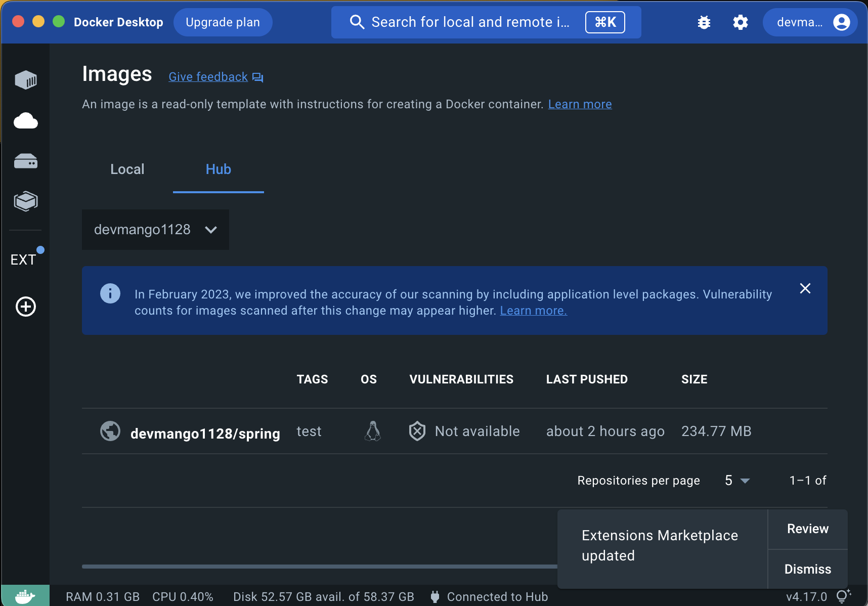This screenshot has width=868, height=606.
Task: Open the devma... account menu
Action: pyautogui.click(x=810, y=22)
